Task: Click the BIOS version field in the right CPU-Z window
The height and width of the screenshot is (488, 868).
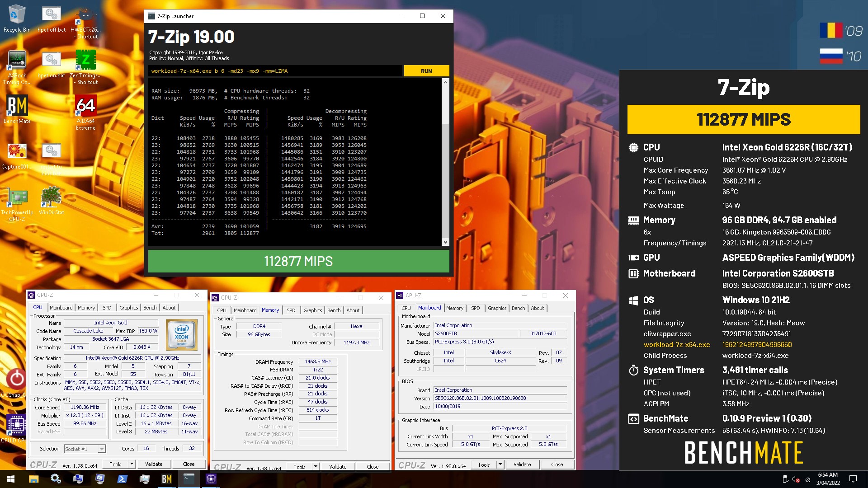Action: click(x=500, y=398)
